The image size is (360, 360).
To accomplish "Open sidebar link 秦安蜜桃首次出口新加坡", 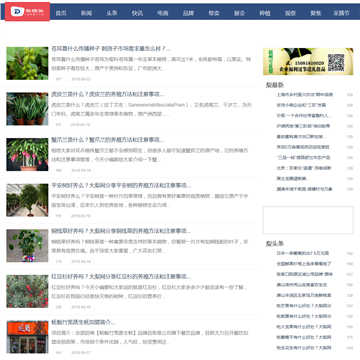I will [301, 137].
